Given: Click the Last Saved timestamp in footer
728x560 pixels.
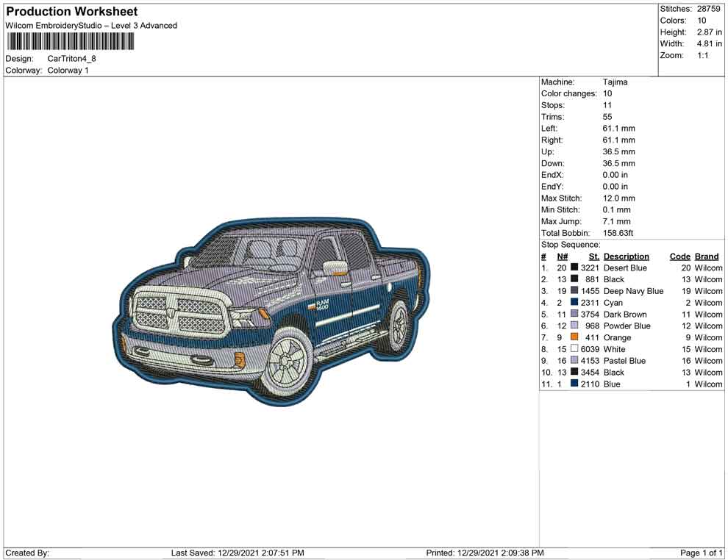Looking at the screenshot, I should click(x=238, y=553).
